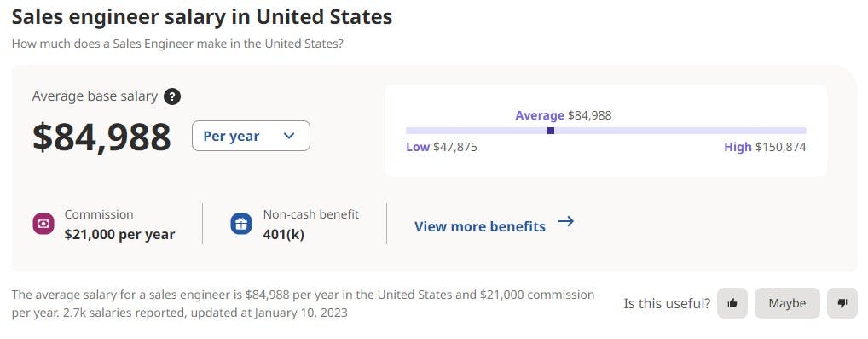Click the help question mark icon
The image size is (868, 339).
point(172,96)
